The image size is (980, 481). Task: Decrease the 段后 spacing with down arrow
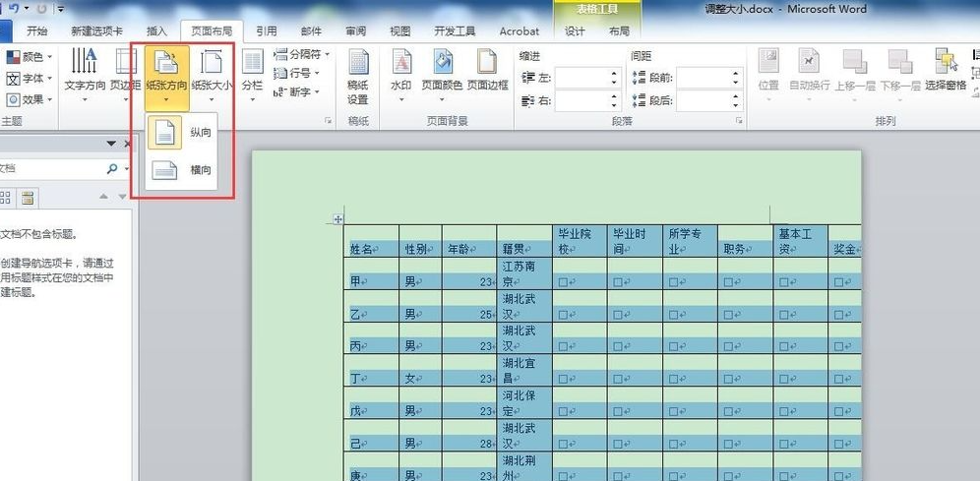click(x=736, y=105)
